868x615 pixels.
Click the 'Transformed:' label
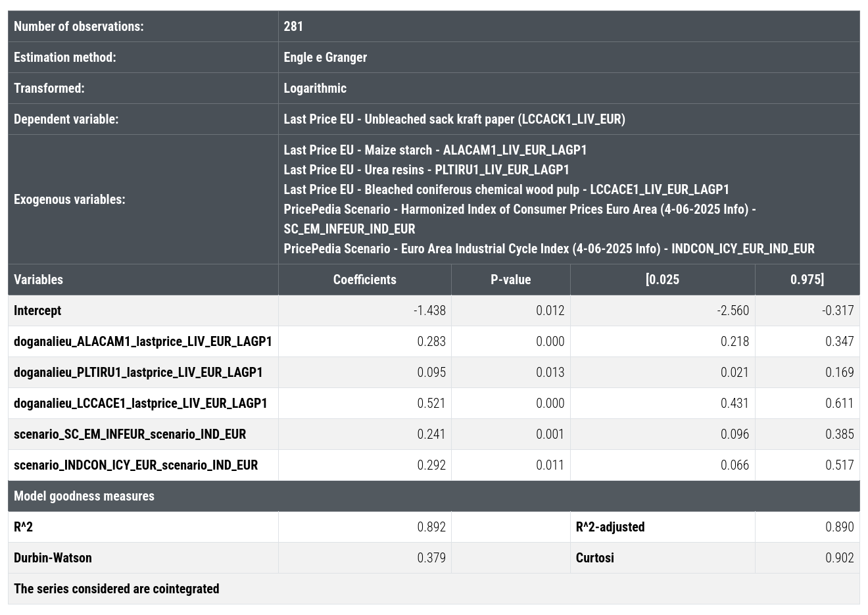tap(49, 88)
